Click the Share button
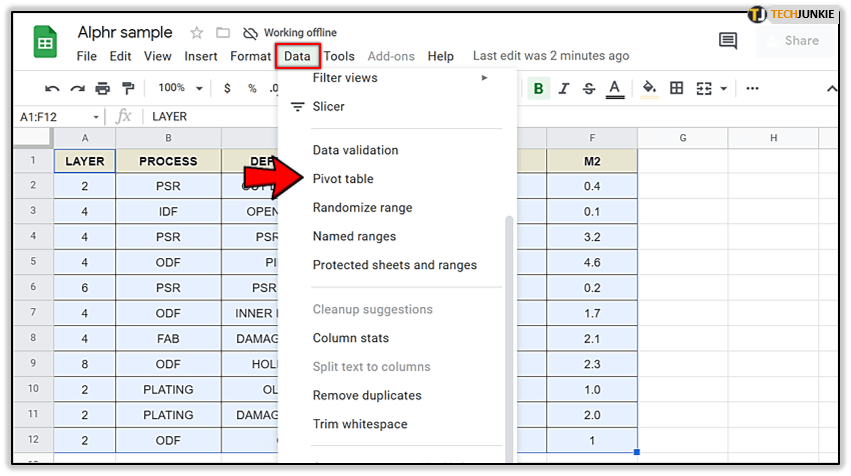 800,40
